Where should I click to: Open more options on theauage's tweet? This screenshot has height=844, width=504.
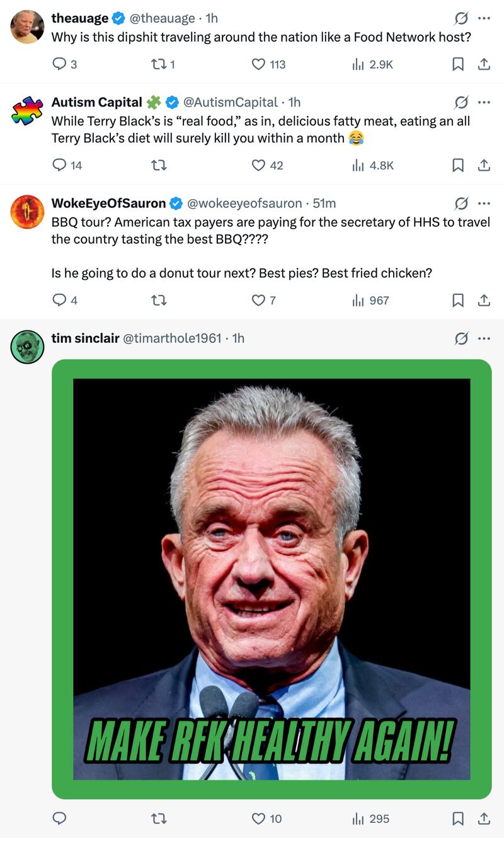tap(484, 18)
